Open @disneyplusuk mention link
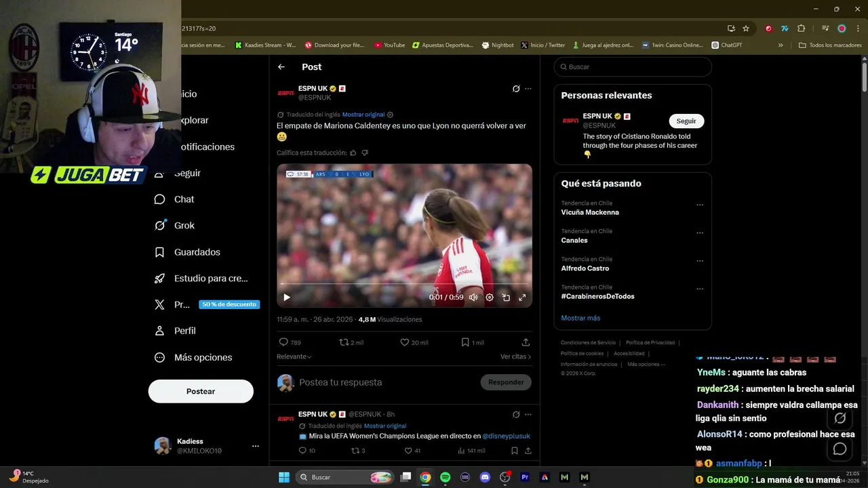868x488 pixels. [506, 436]
